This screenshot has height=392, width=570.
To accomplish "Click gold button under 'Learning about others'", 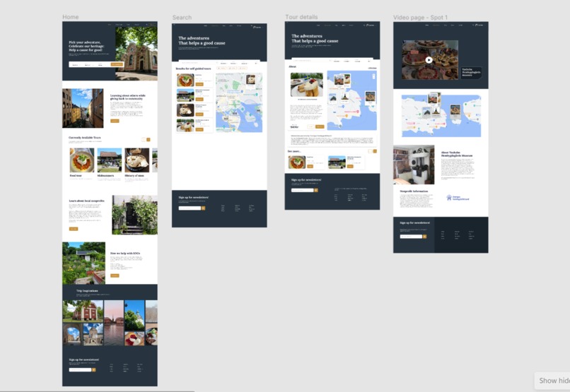I will (115, 121).
